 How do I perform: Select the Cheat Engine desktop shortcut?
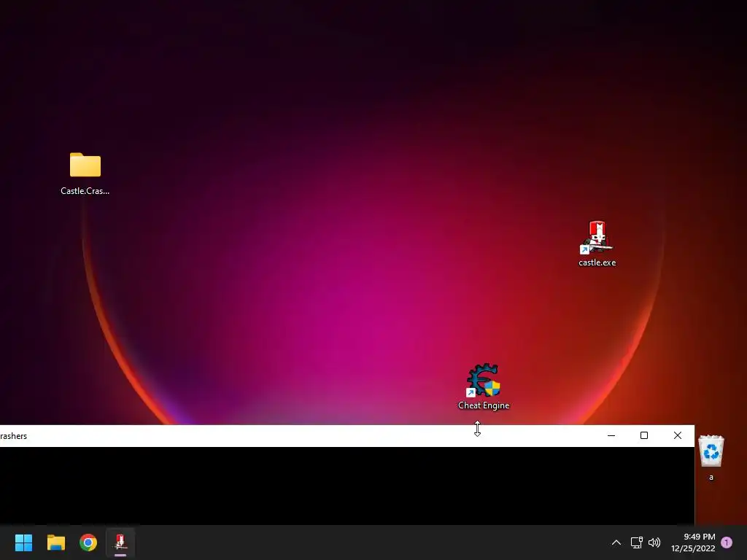(484, 386)
